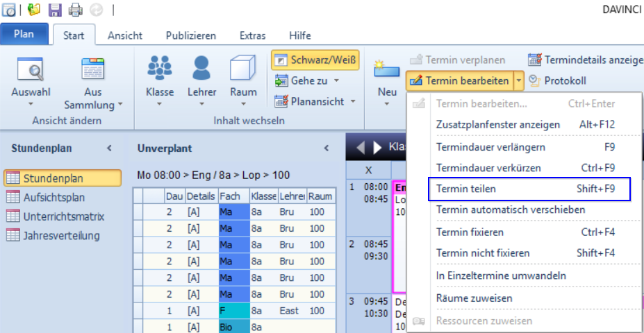Click the open file icon in quick access toolbar
The height and width of the screenshot is (333, 644).
(x=35, y=10)
